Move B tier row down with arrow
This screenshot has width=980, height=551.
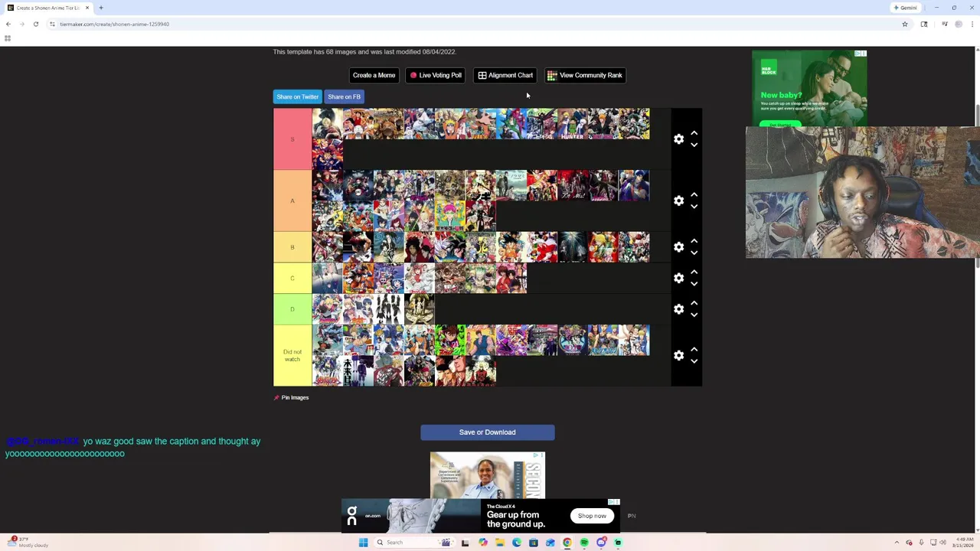coord(694,253)
